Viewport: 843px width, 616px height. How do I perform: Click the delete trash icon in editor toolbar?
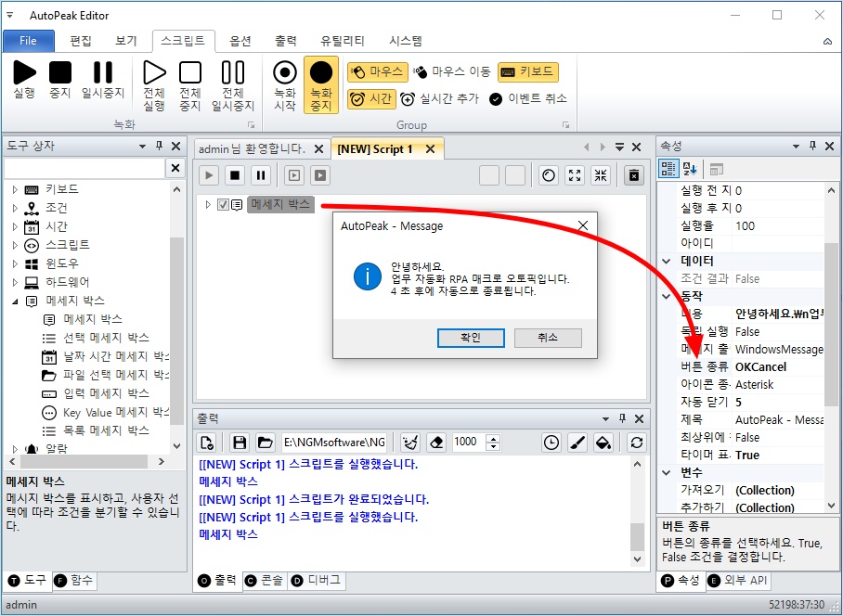point(634,175)
